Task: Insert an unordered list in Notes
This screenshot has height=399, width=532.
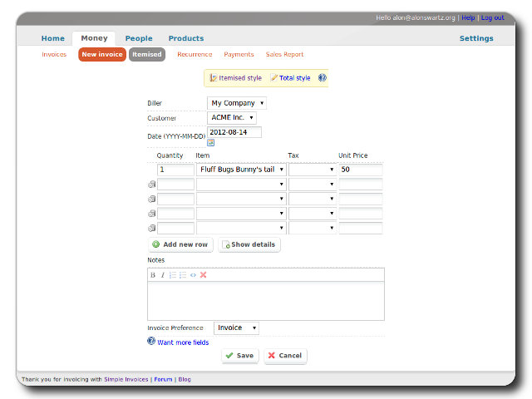Action: tap(183, 275)
